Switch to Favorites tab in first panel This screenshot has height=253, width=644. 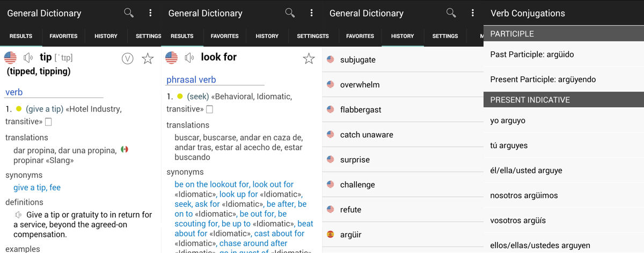pos(63,36)
